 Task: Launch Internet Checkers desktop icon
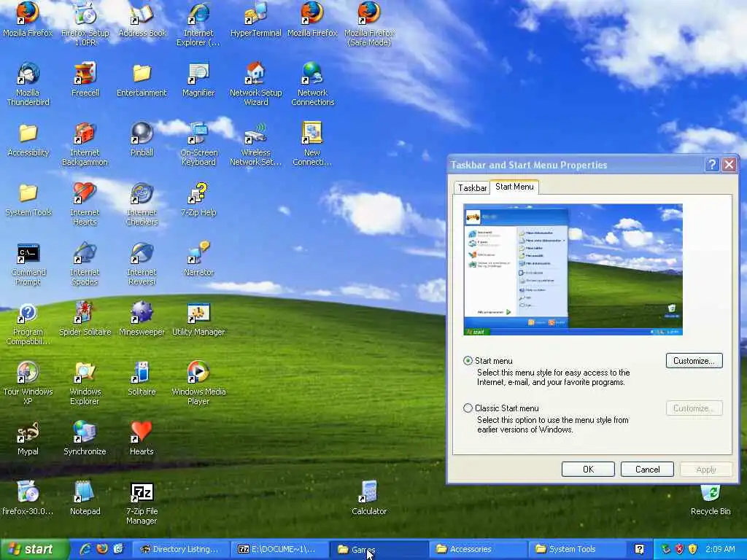[x=142, y=203]
